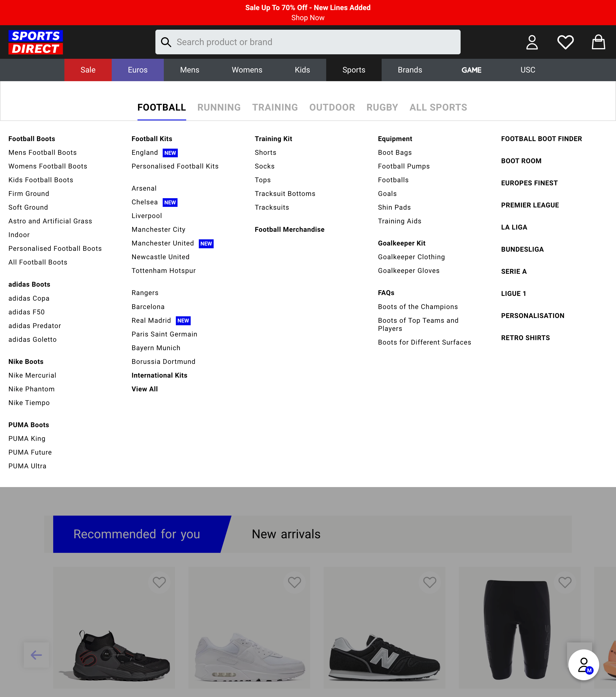Image resolution: width=616 pixels, height=697 pixels.
Task: Click the Shop Now sale banner link
Action: click(x=308, y=17)
